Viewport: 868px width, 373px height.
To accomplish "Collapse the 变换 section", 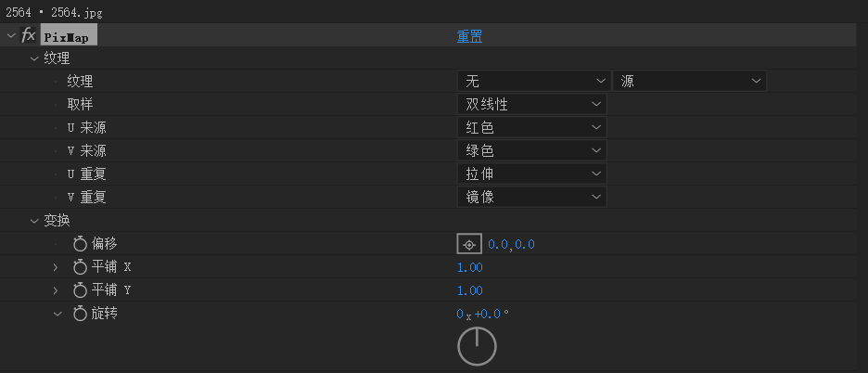I will point(35,220).
